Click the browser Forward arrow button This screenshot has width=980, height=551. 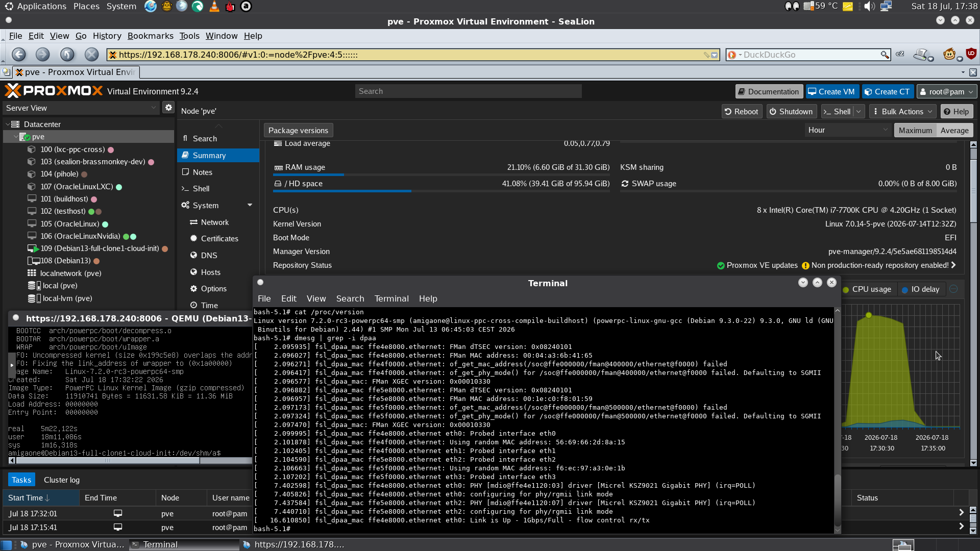pyautogui.click(x=43, y=55)
